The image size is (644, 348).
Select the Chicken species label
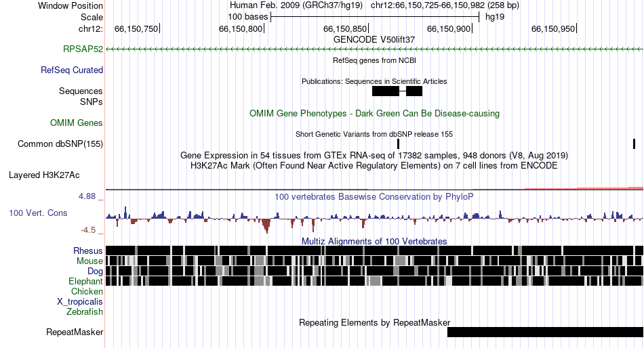coord(87,291)
